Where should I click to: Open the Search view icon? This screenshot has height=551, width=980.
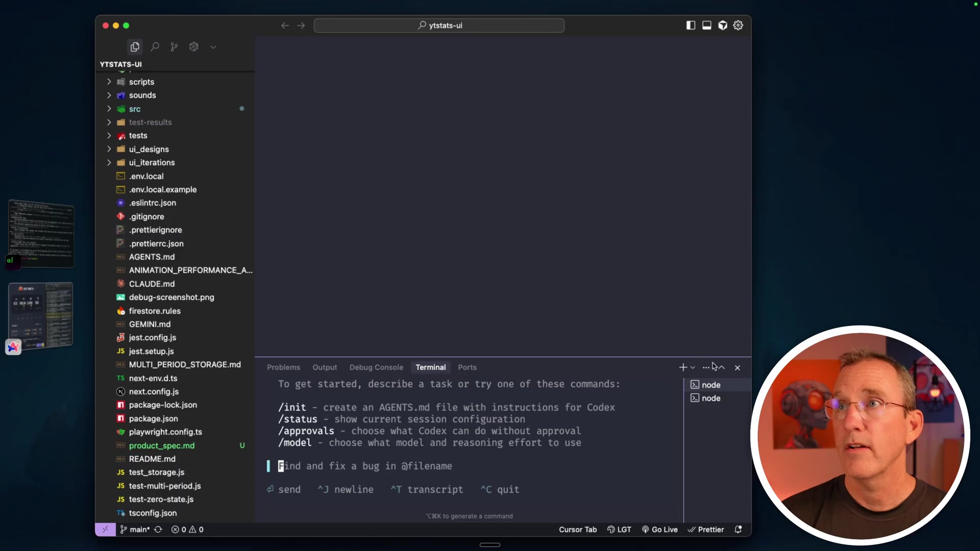(155, 47)
